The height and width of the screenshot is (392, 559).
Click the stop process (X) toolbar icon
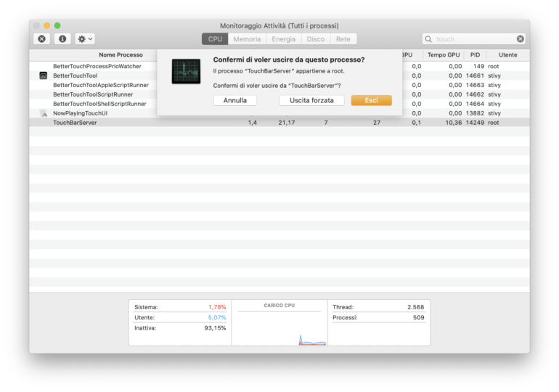pos(41,39)
